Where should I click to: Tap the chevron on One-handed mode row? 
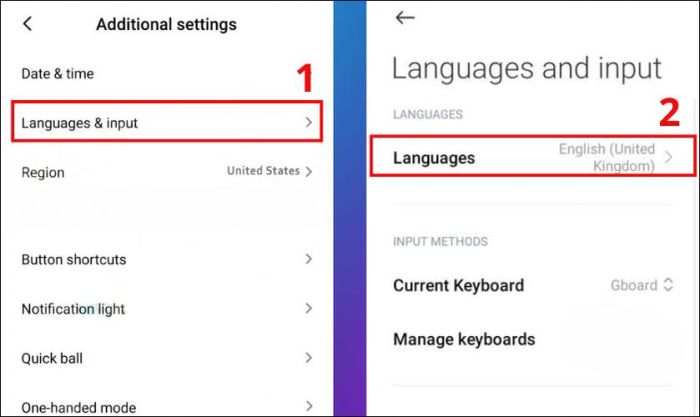click(308, 406)
